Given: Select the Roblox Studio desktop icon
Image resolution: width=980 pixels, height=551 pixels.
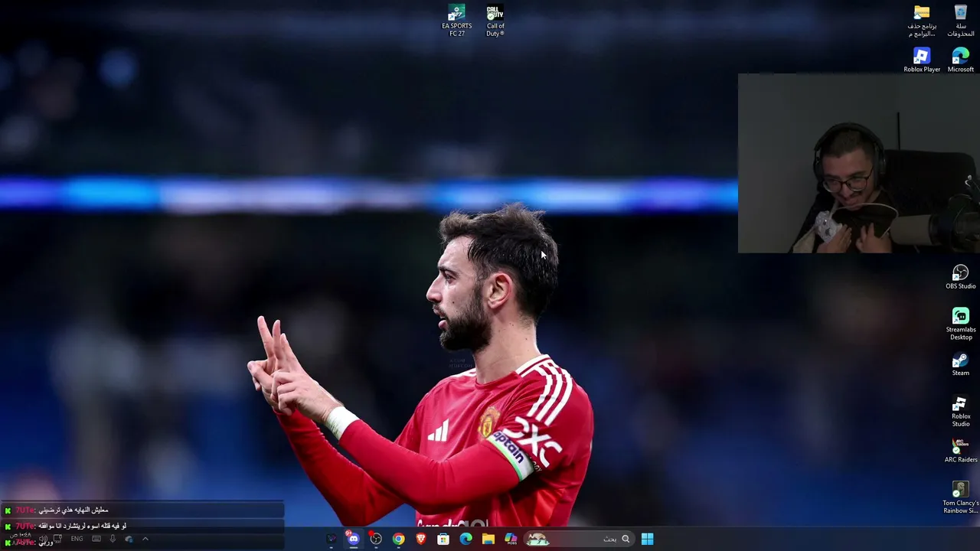Looking at the screenshot, I should tap(961, 412).
